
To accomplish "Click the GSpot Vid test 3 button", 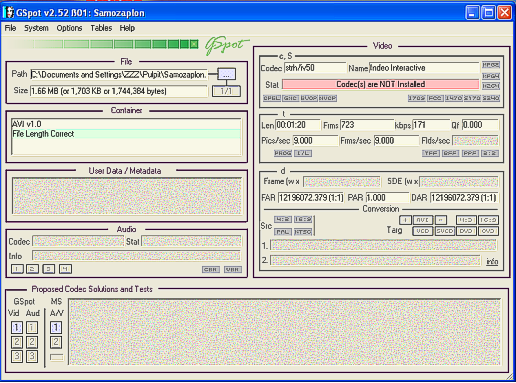I will click(17, 356).
